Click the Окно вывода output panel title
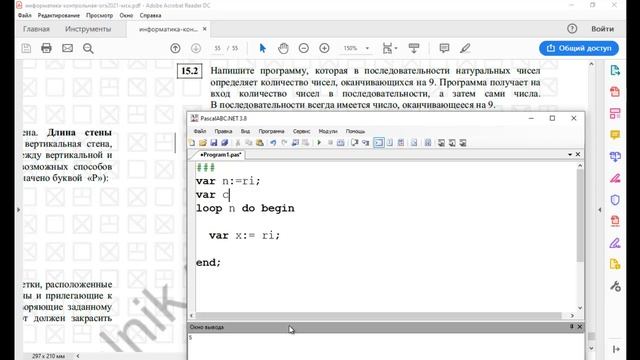Screen dimensions: 640x360 click(207, 327)
